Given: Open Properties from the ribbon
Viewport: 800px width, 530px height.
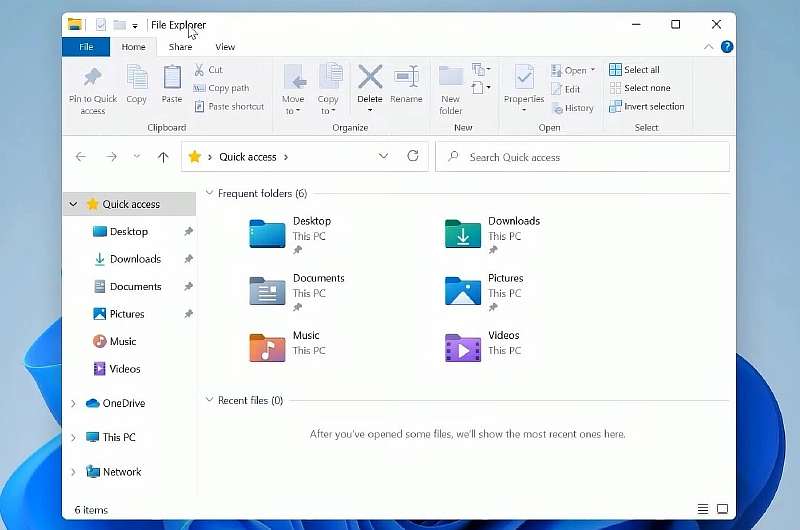Looking at the screenshot, I should point(523,80).
